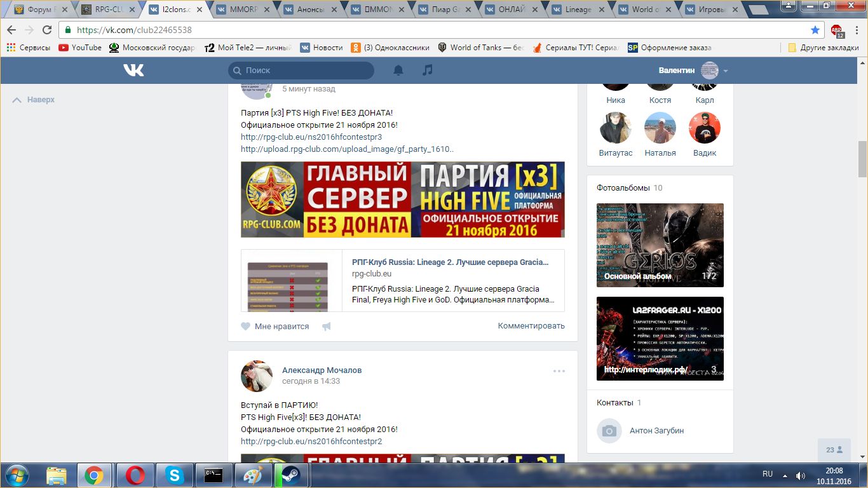This screenshot has height=488, width=868.
Task: Open the notifications bell
Action: tap(398, 71)
